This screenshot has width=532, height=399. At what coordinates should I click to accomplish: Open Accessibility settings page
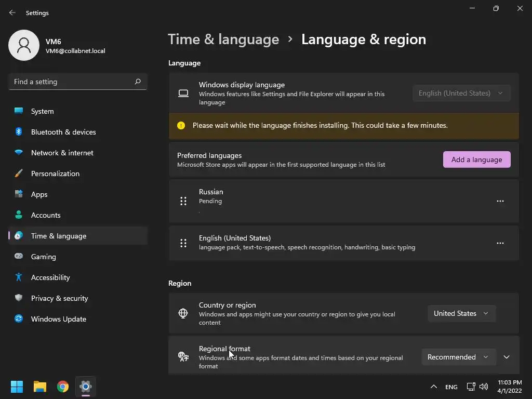point(78,277)
